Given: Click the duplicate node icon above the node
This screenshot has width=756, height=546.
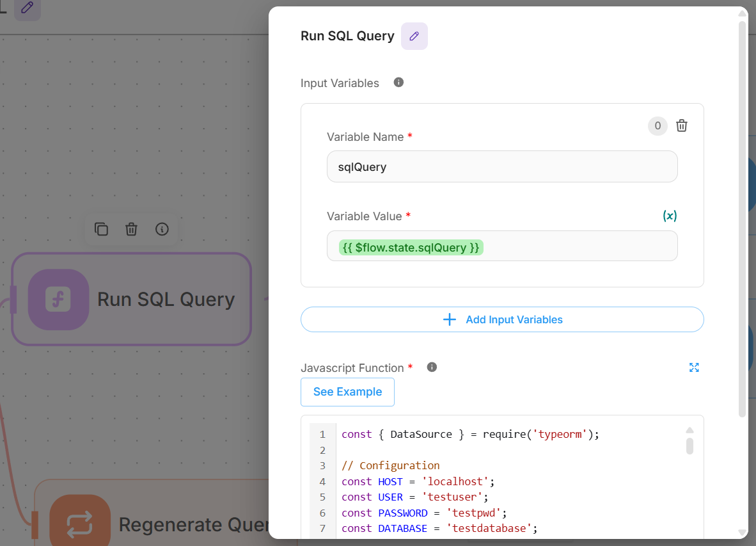Looking at the screenshot, I should pos(101,229).
